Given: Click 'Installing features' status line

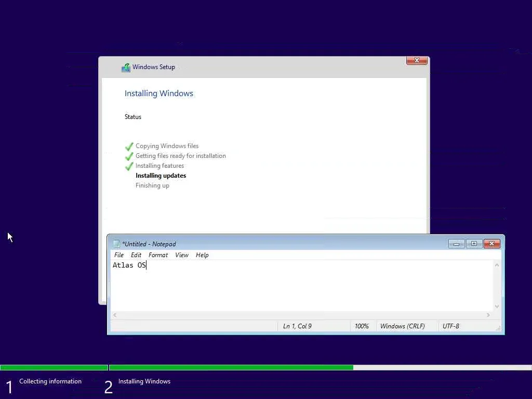Looking at the screenshot, I should click(x=159, y=166).
